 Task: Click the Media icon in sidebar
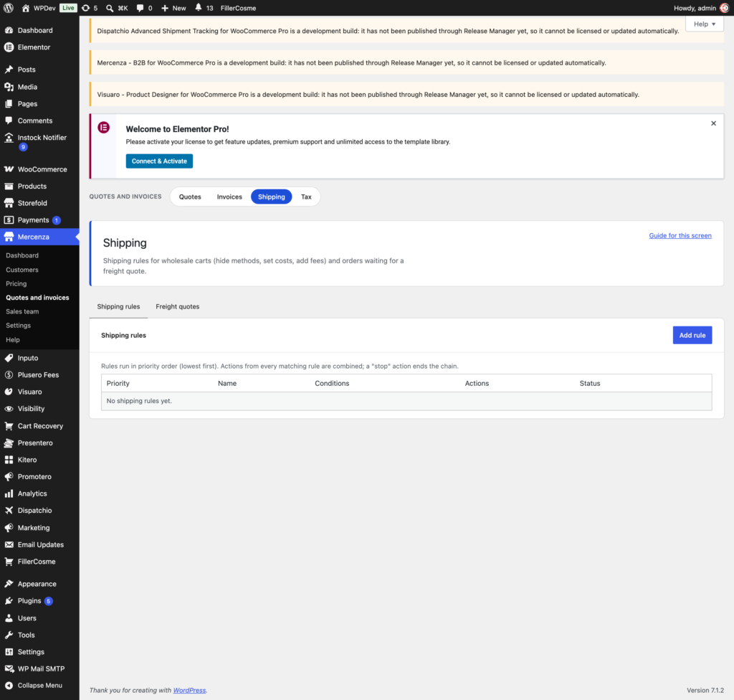pyautogui.click(x=9, y=87)
